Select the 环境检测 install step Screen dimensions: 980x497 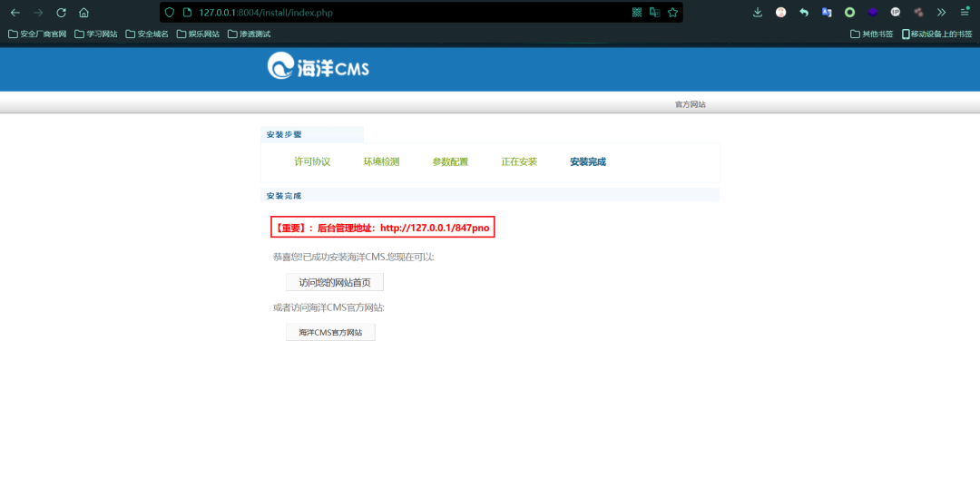coord(381,161)
